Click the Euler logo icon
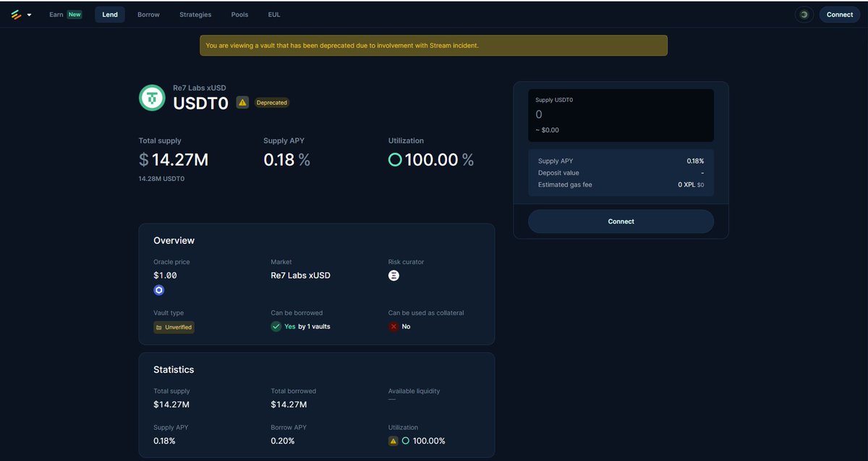 click(x=16, y=14)
